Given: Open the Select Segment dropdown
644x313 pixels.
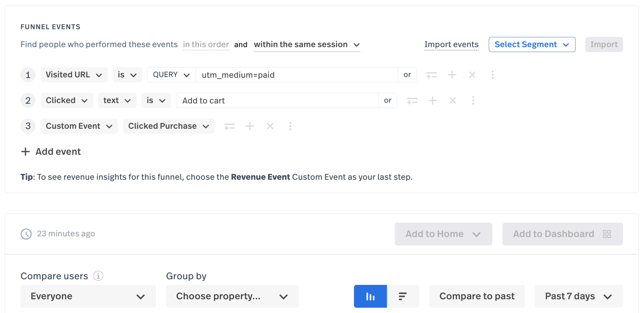Looking at the screenshot, I should click(x=532, y=45).
